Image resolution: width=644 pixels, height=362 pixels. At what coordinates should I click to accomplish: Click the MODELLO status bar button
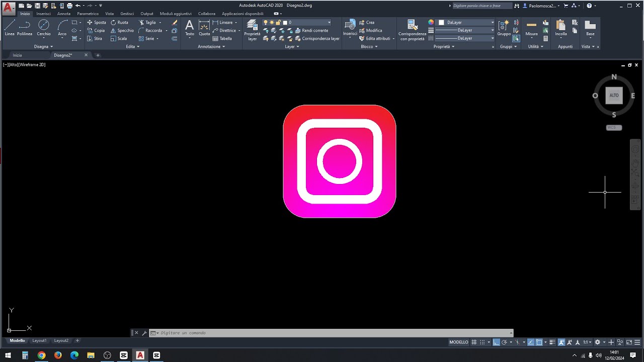(458, 342)
